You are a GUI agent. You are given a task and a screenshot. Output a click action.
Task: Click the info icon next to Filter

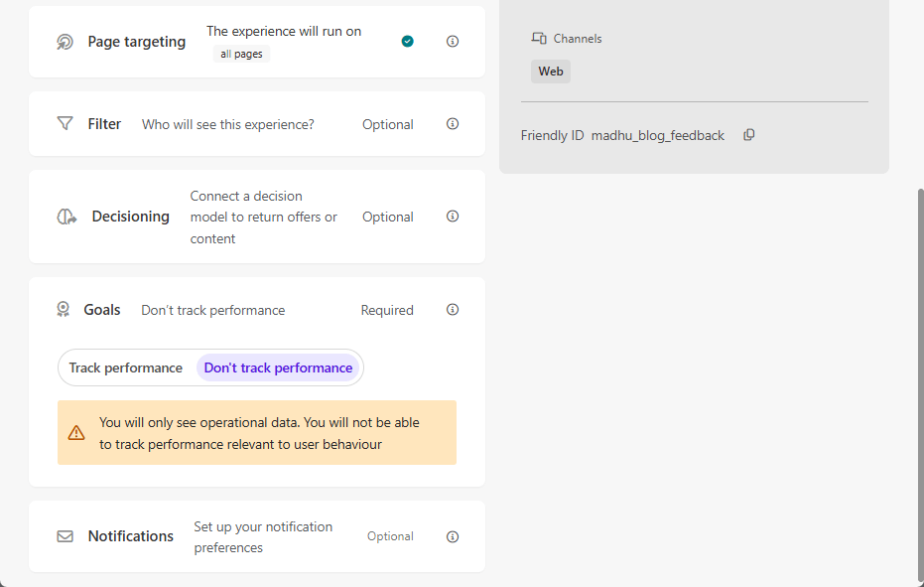pos(452,123)
